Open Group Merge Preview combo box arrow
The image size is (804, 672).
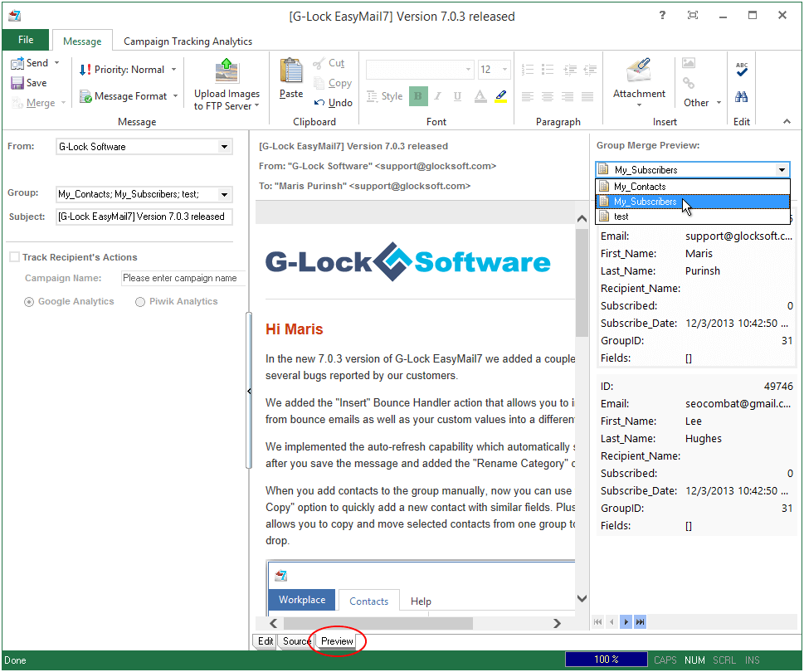[x=782, y=170]
